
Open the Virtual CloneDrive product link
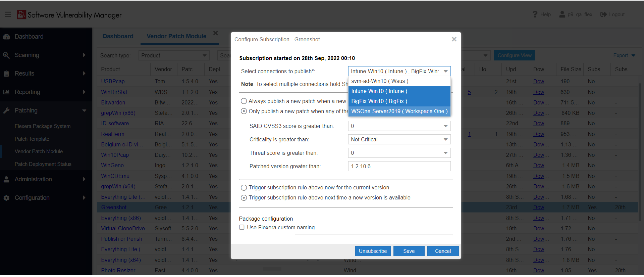click(x=123, y=228)
